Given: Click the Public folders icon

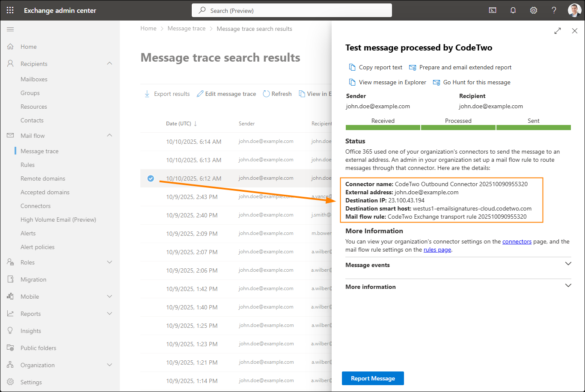Looking at the screenshot, I should [x=10, y=348].
